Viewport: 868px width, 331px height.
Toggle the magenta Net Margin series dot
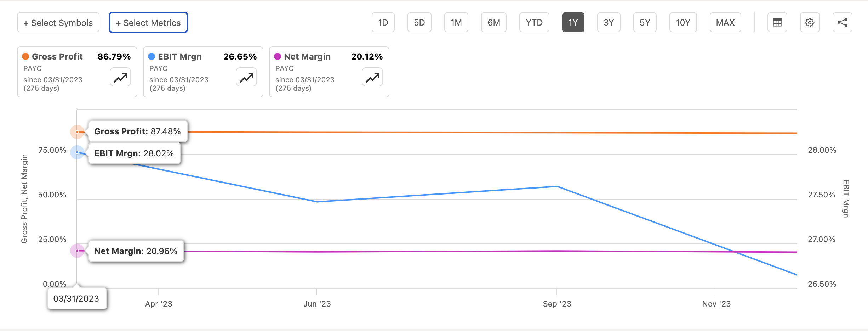pos(277,56)
